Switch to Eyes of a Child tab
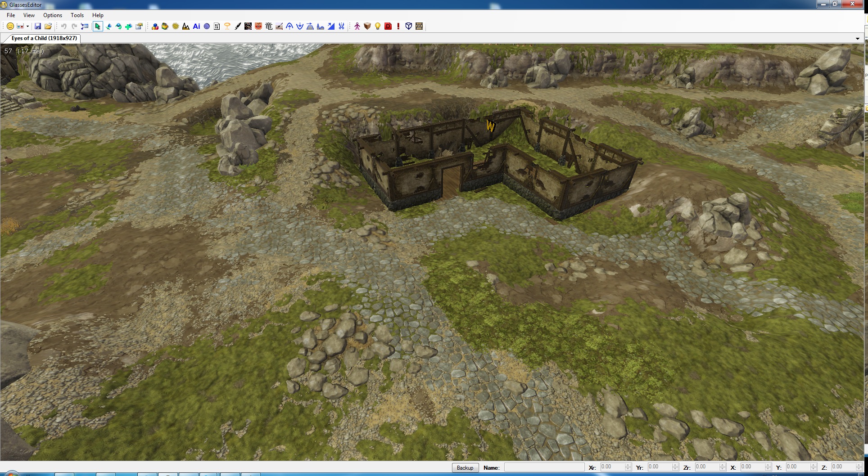This screenshot has height=476, width=868. 44,38
